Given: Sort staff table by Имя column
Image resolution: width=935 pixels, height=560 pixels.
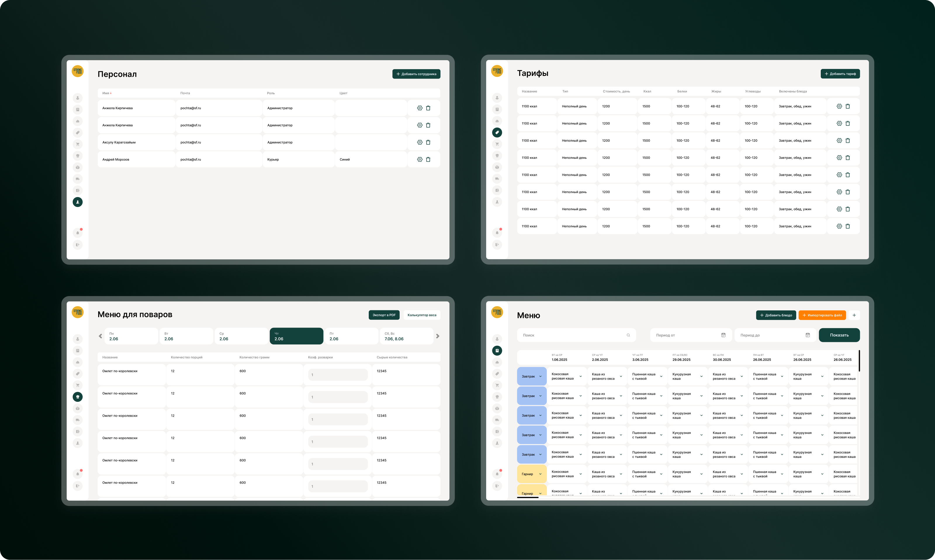Looking at the screenshot, I should [107, 93].
